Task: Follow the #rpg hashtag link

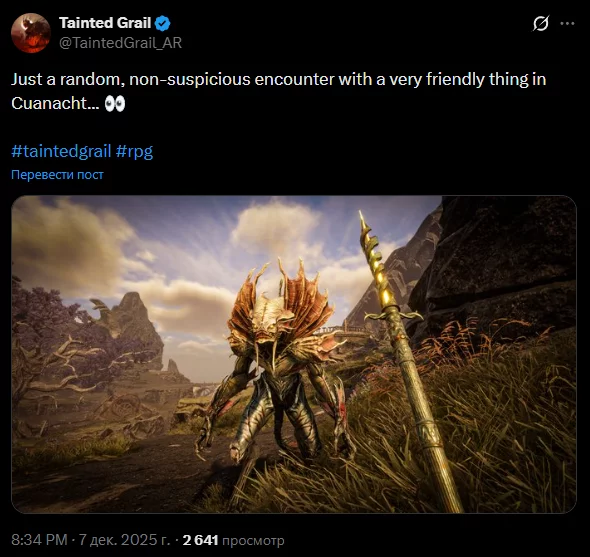Action: click(x=134, y=151)
